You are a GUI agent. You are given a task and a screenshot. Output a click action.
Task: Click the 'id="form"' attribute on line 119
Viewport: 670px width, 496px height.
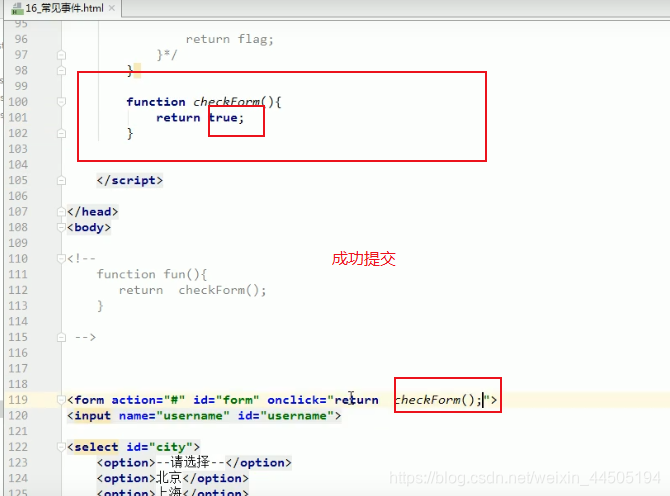point(226,400)
